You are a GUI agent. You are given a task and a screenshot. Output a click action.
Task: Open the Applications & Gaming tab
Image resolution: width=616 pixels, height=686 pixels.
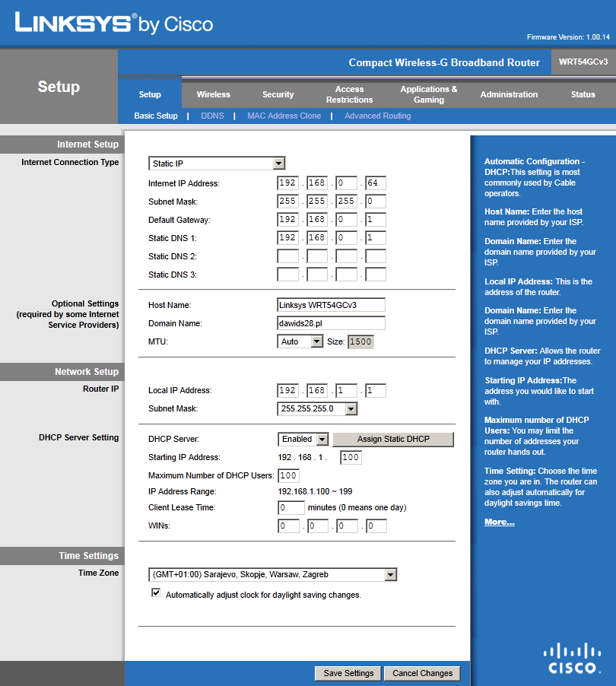[429, 94]
